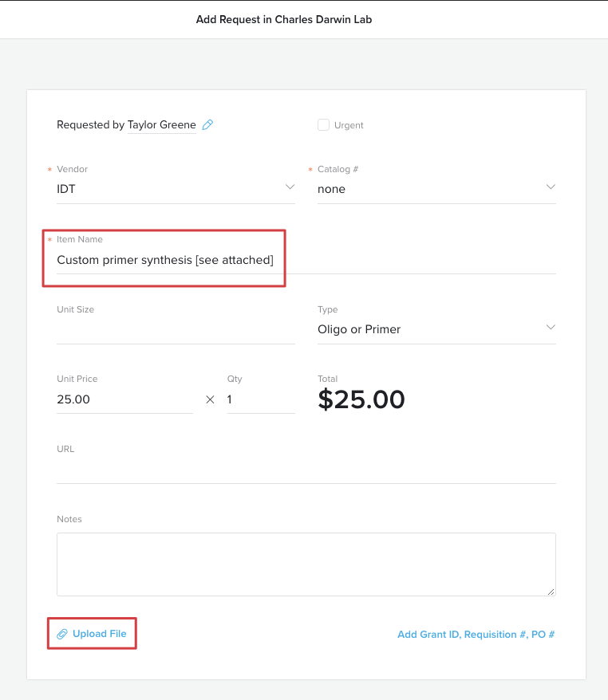The height and width of the screenshot is (700, 608).
Task: Open Add Grant ID, Requisition #, PO # link
Action: (x=476, y=635)
